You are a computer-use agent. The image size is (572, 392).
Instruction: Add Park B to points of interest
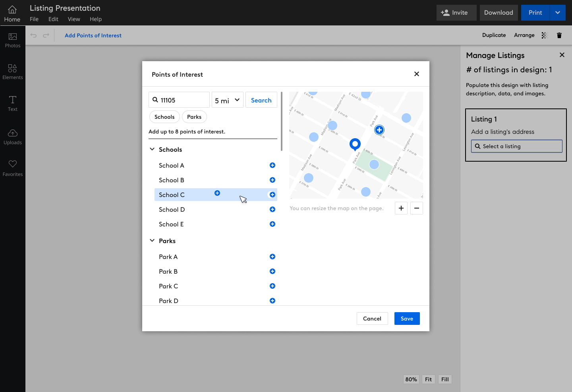tap(272, 271)
